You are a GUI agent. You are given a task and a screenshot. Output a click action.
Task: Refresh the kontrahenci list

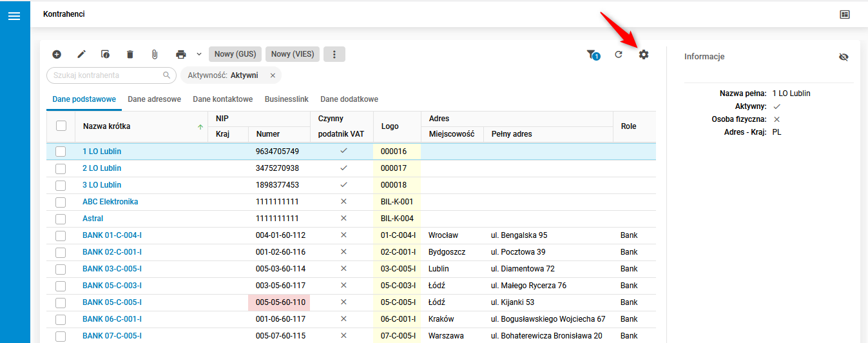coord(619,55)
